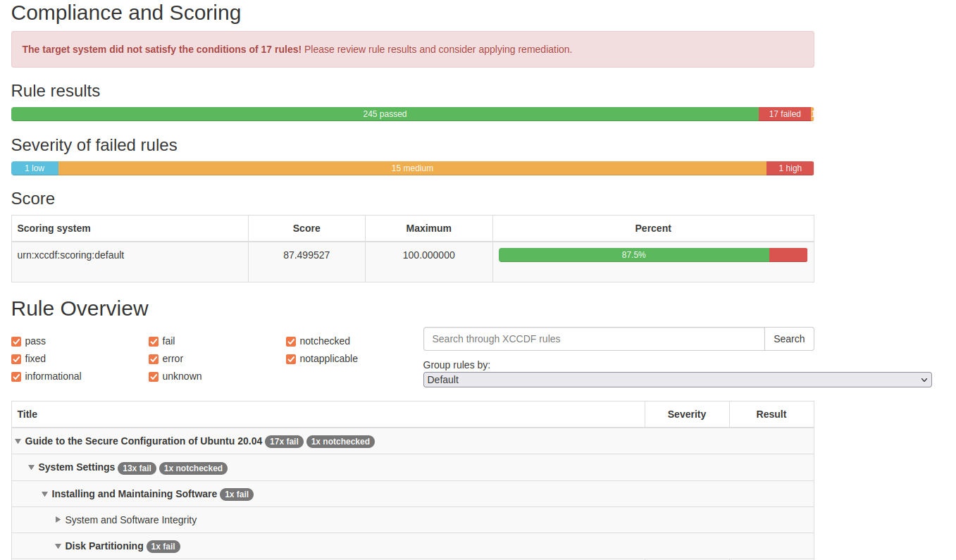Collapse the System Settings group
956x560 pixels.
coord(31,468)
